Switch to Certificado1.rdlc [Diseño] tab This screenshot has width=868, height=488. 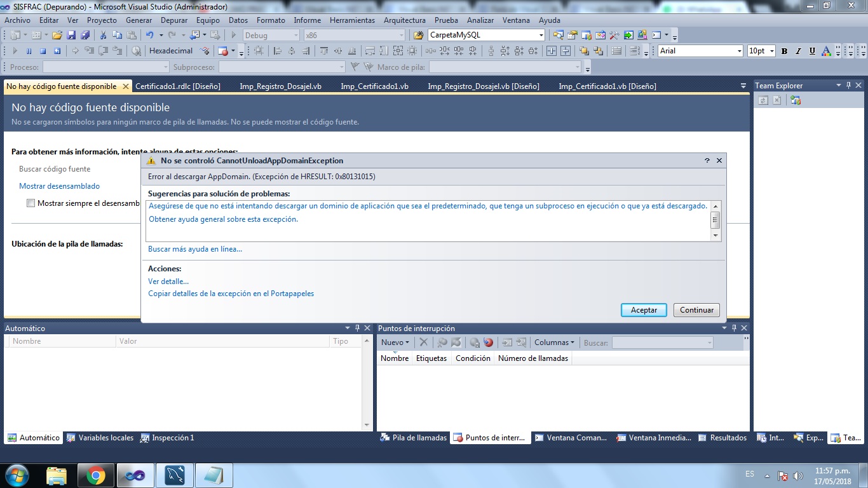(178, 86)
